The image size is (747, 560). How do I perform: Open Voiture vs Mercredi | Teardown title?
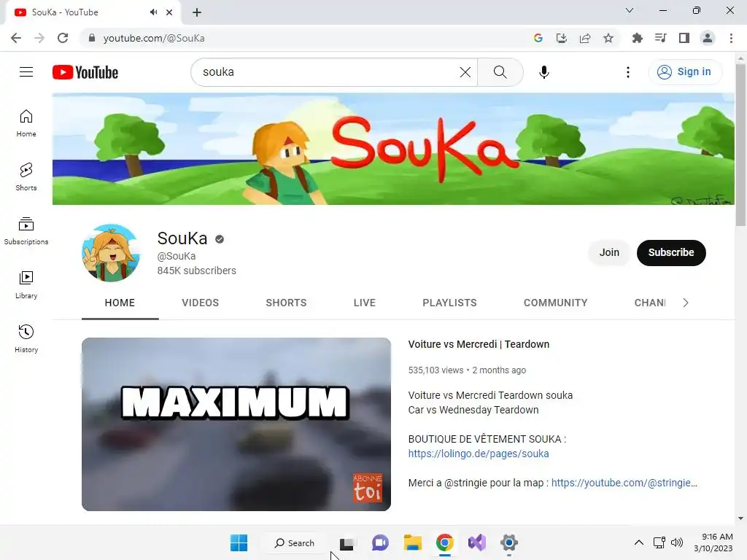479,344
